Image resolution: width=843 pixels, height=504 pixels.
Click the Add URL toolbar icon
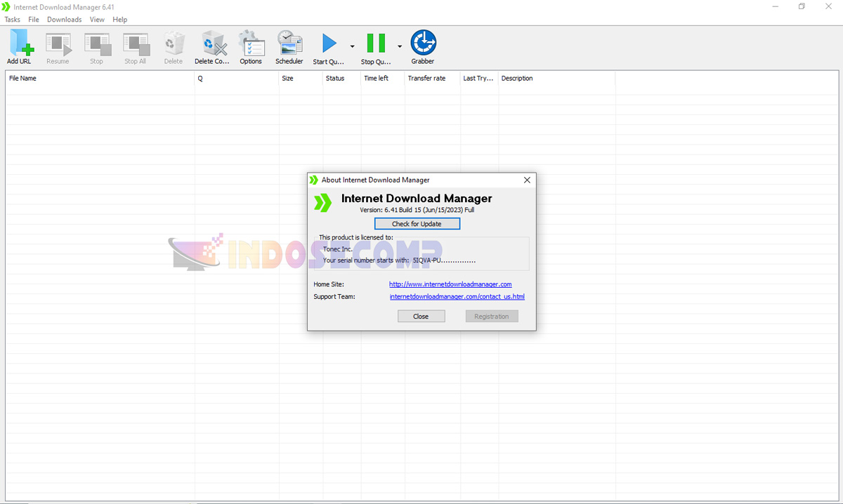(x=20, y=44)
